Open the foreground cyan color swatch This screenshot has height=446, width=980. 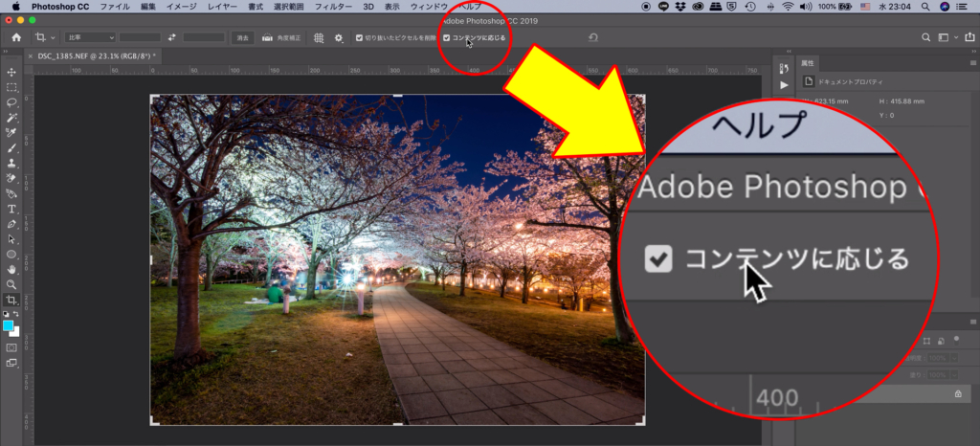(x=8, y=325)
